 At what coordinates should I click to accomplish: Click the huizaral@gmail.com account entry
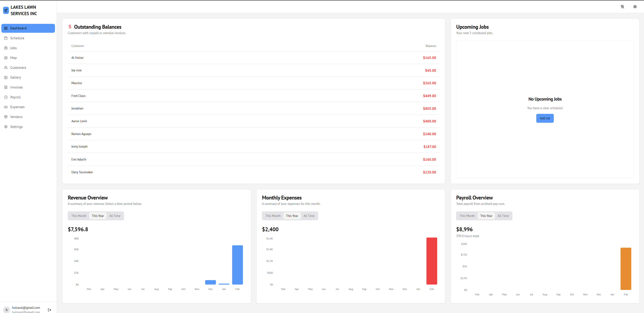click(26, 307)
